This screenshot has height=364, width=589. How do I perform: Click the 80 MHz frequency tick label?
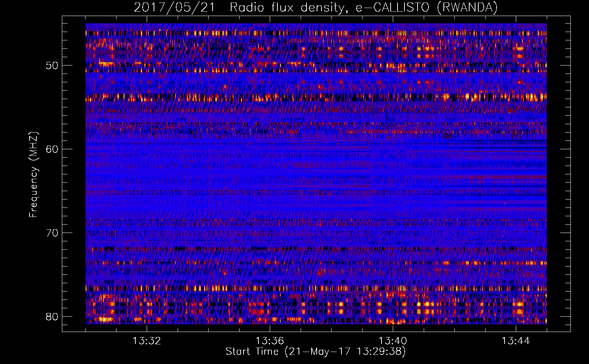(x=52, y=316)
